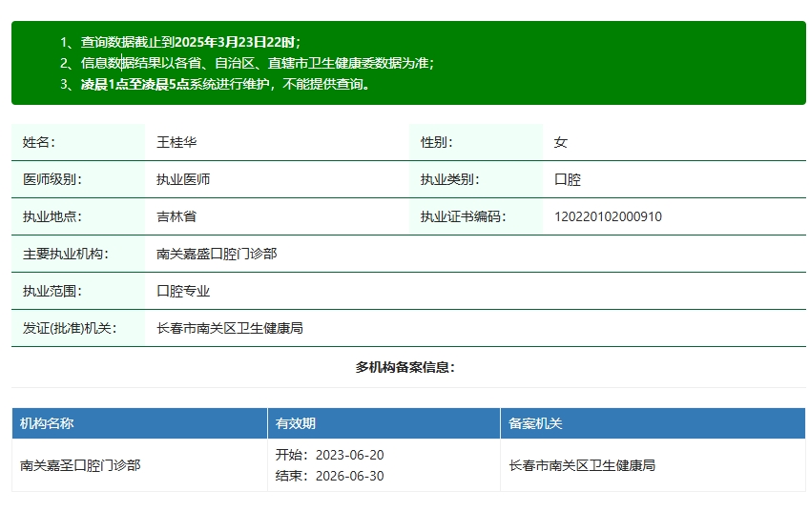Click the physician name 王桂华
The image size is (809, 532).
tap(176, 142)
